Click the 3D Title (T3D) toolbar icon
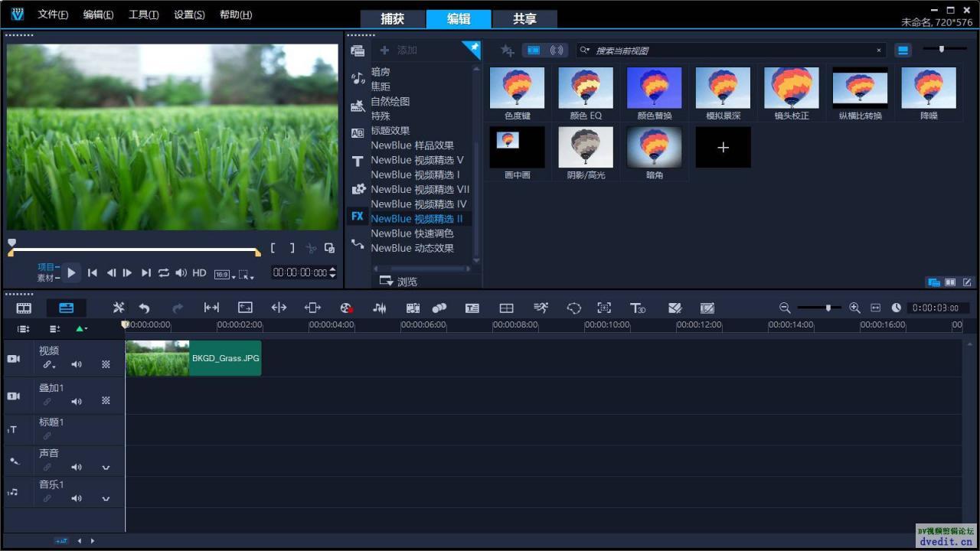This screenshot has width=980, height=551. pos(638,307)
